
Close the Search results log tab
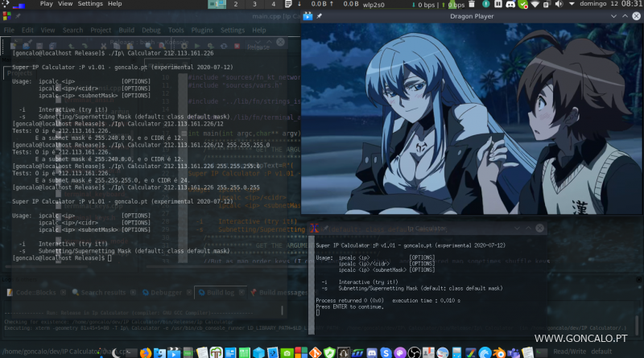coord(133,292)
